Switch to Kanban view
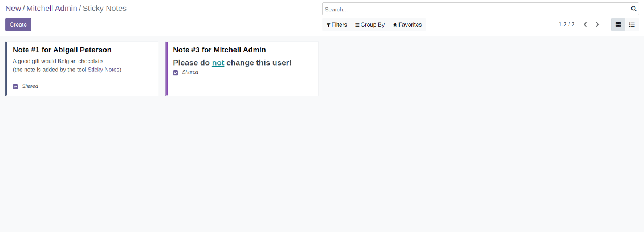This screenshot has height=232, width=644. click(x=618, y=25)
